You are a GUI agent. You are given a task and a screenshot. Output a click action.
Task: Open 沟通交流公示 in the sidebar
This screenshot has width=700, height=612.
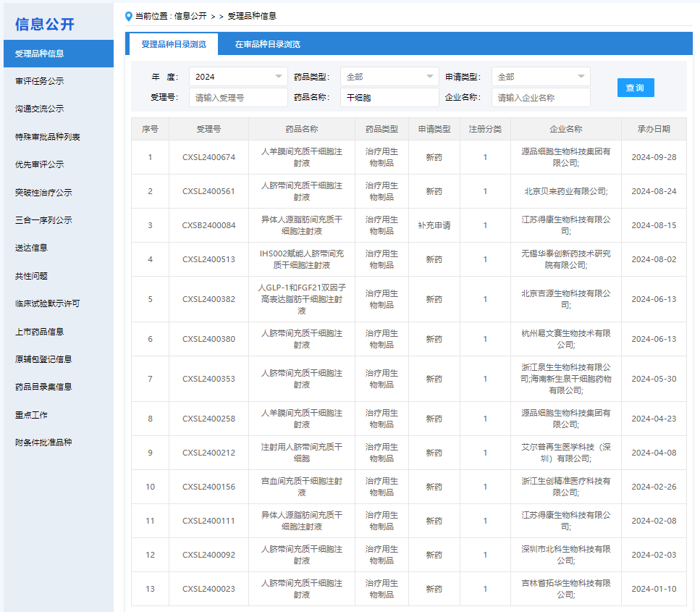(x=40, y=109)
